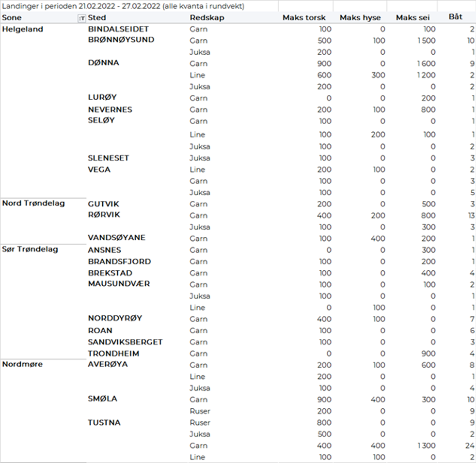Click the VANDSØYANE place cell
The height and width of the screenshot is (463, 476).
point(116,238)
